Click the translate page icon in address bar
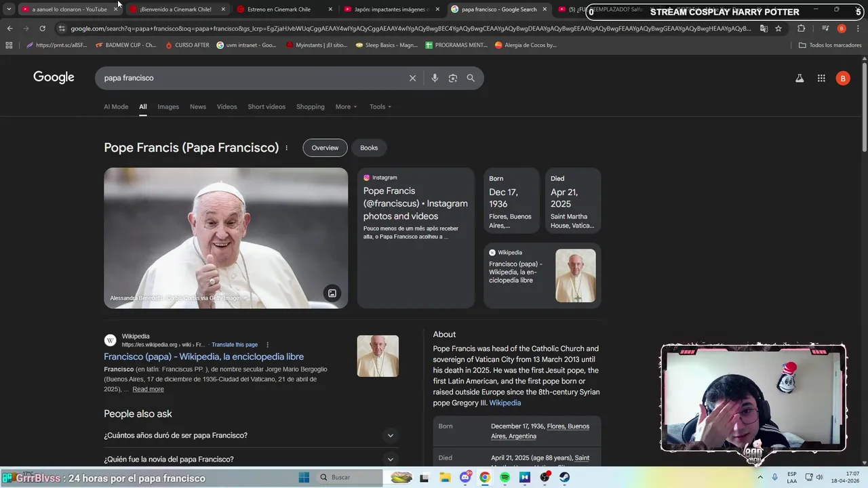 (764, 28)
